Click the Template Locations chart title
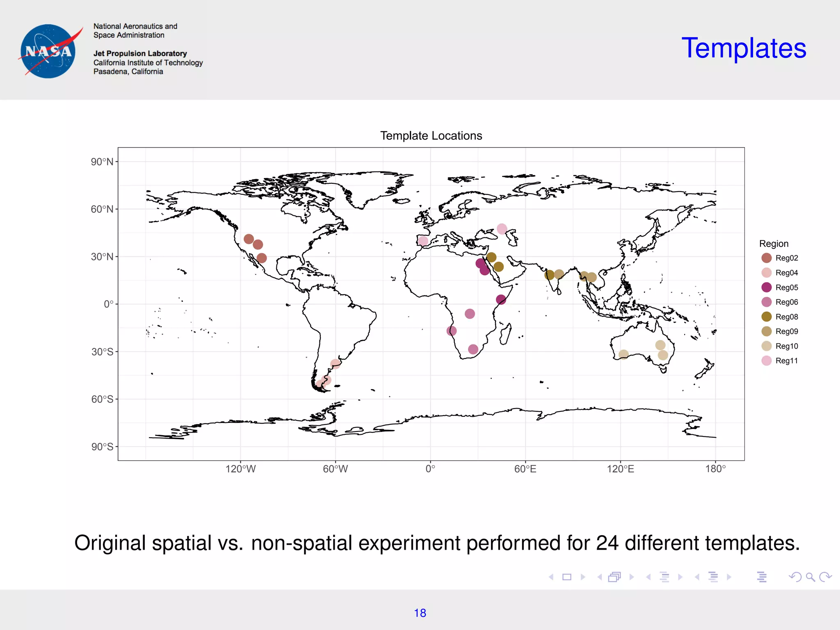This screenshot has width=840, height=630. [x=431, y=136]
